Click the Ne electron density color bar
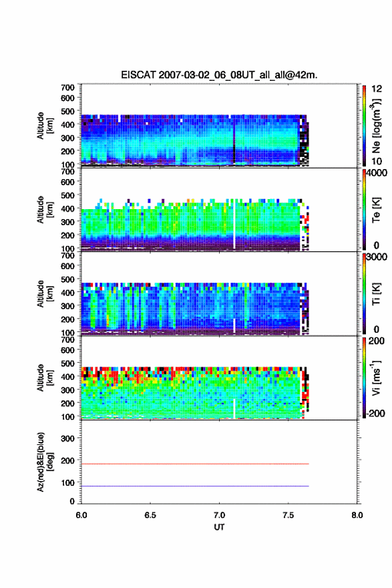The width and height of the screenshot is (392, 588). tap(364, 126)
